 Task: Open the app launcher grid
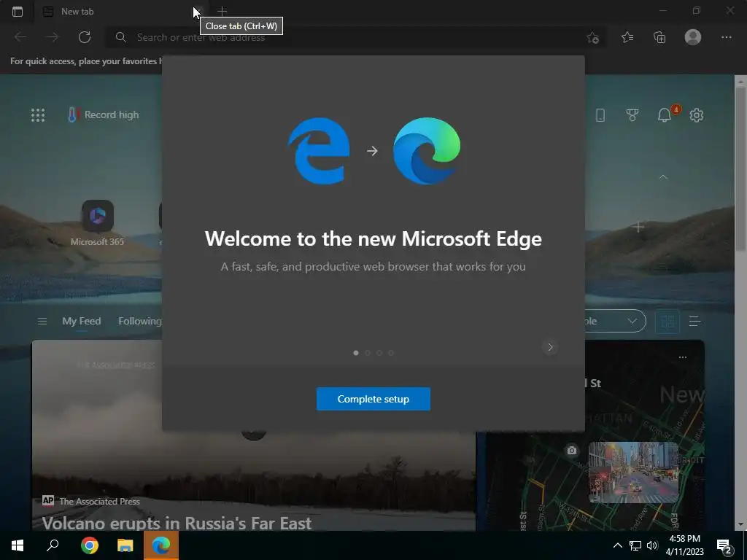[x=38, y=114]
